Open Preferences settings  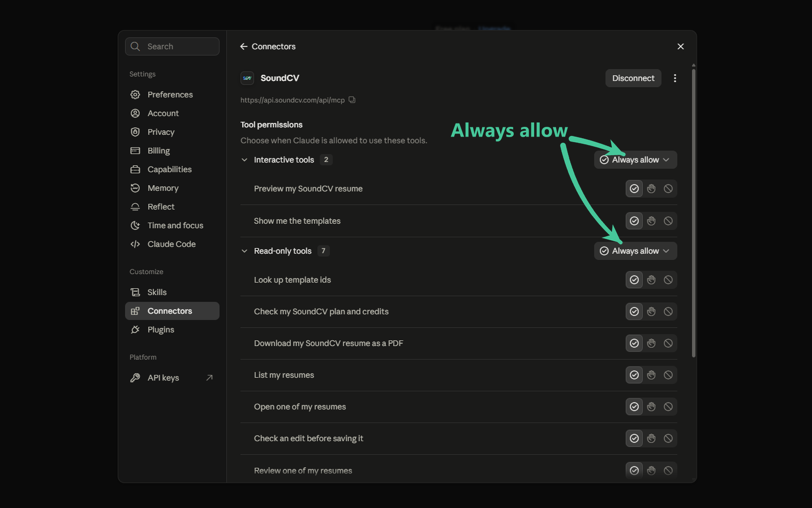(172, 95)
